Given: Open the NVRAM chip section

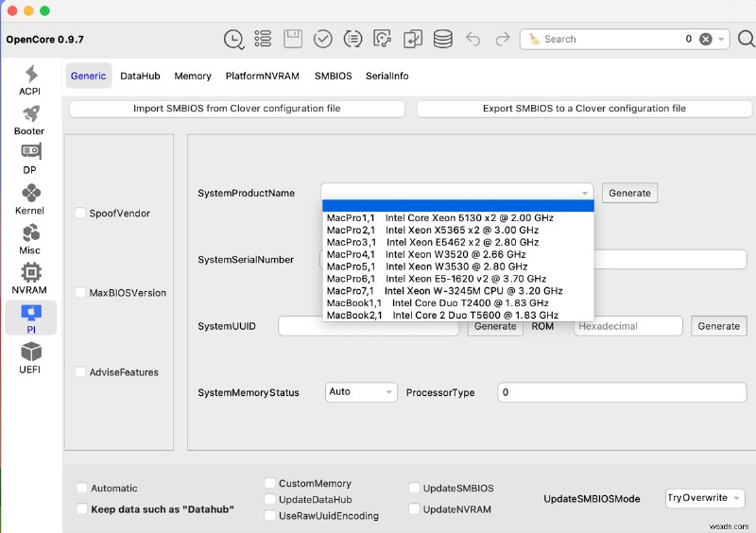Looking at the screenshot, I should [30, 279].
